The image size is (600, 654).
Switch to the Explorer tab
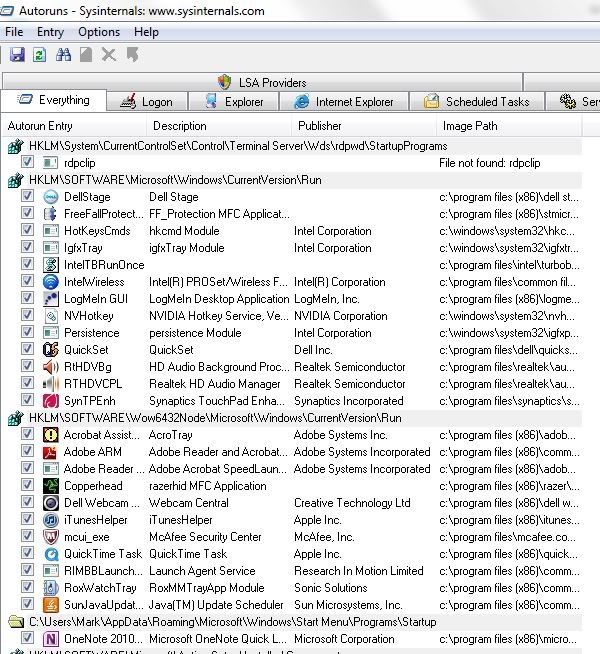click(x=233, y=102)
